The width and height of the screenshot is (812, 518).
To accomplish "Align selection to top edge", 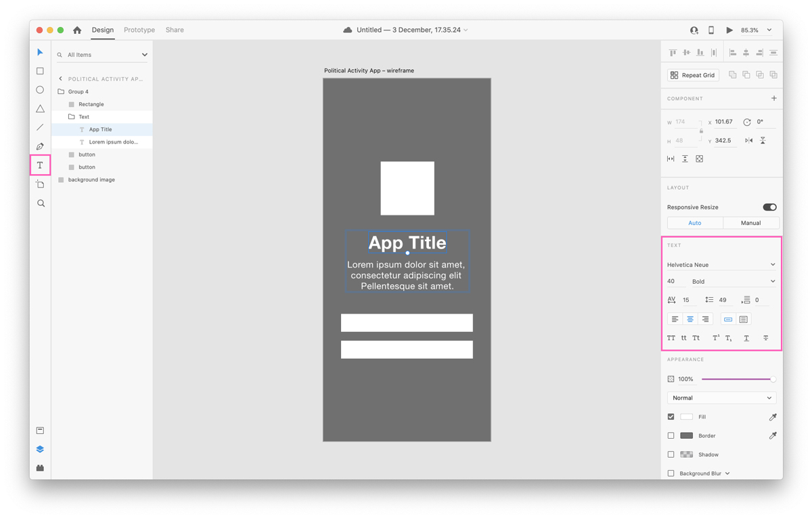I will pyautogui.click(x=673, y=52).
